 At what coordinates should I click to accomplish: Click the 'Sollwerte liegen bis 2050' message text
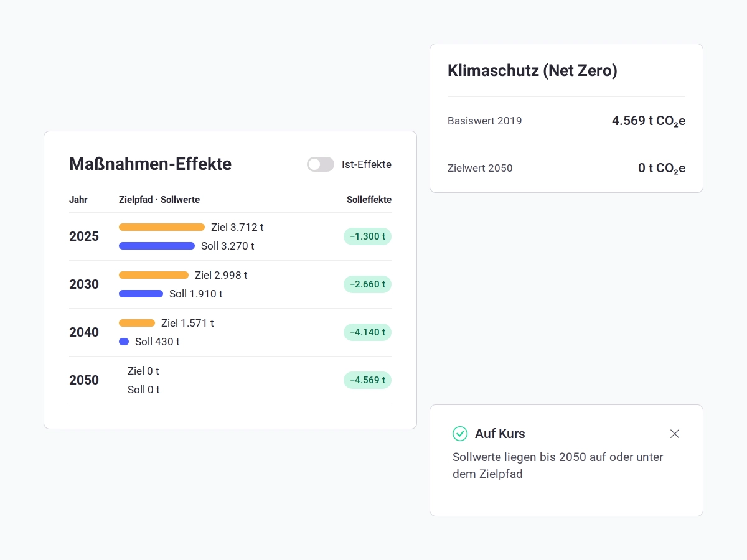(558, 465)
